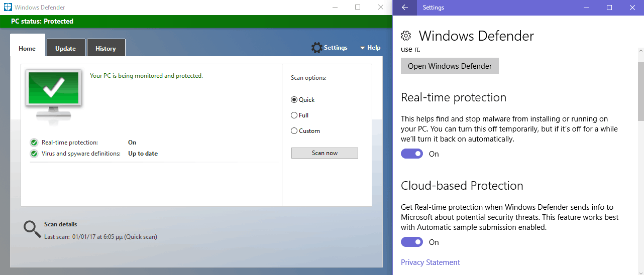Viewport: 644px width, 275px height.
Task: Click the magnifying glass Scan details icon
Action: point(32,229)
